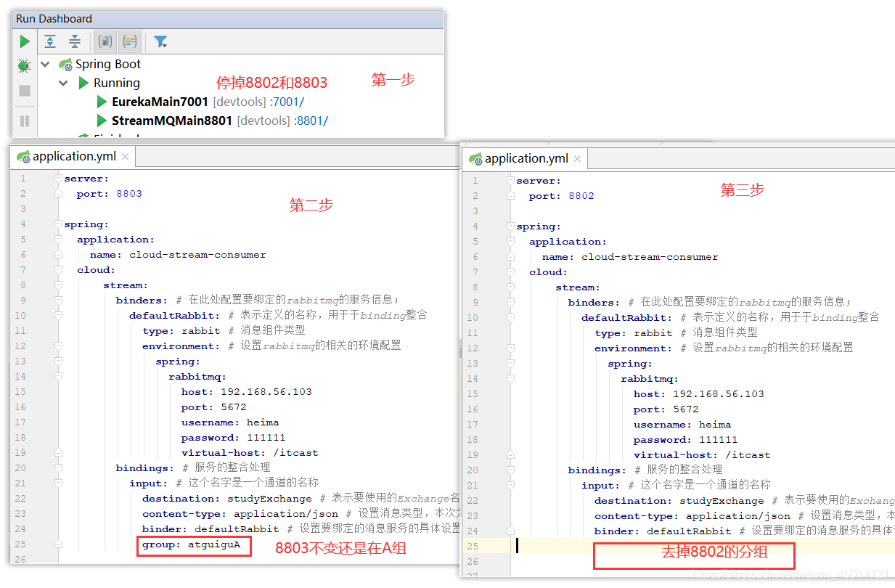Fold the cloud: block in 8802 file

[510, 272]
